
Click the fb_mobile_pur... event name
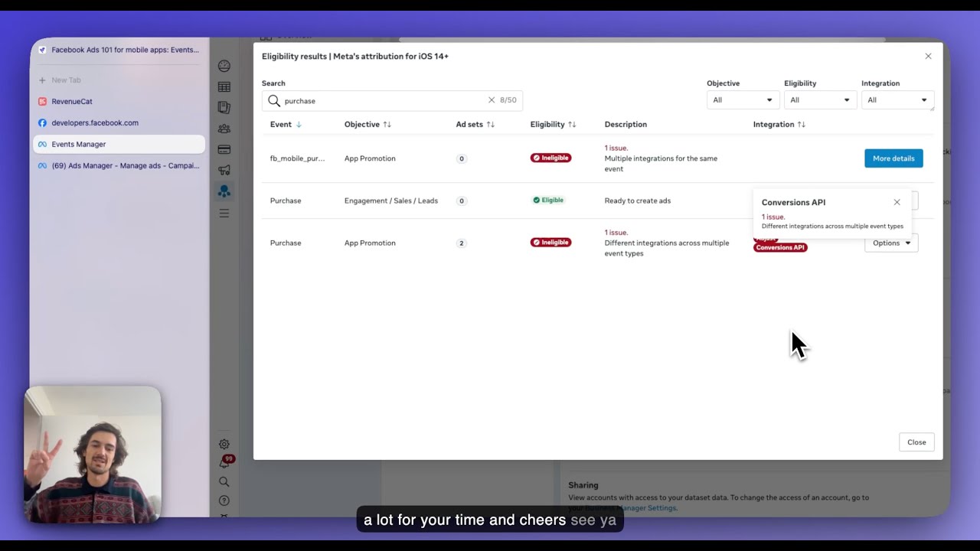(297, 158)
